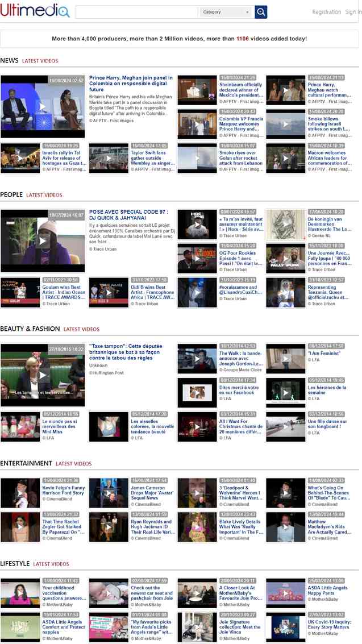Screen dimensions: 362x644
Task: Open Prince Harry, Meghan watch cultural performance link
Action: [330, 90]
